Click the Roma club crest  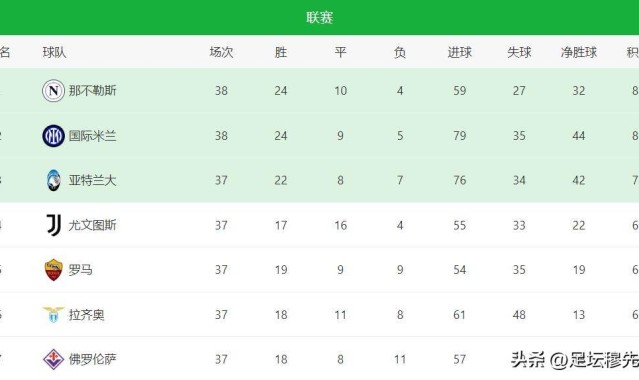pos(53,270)
